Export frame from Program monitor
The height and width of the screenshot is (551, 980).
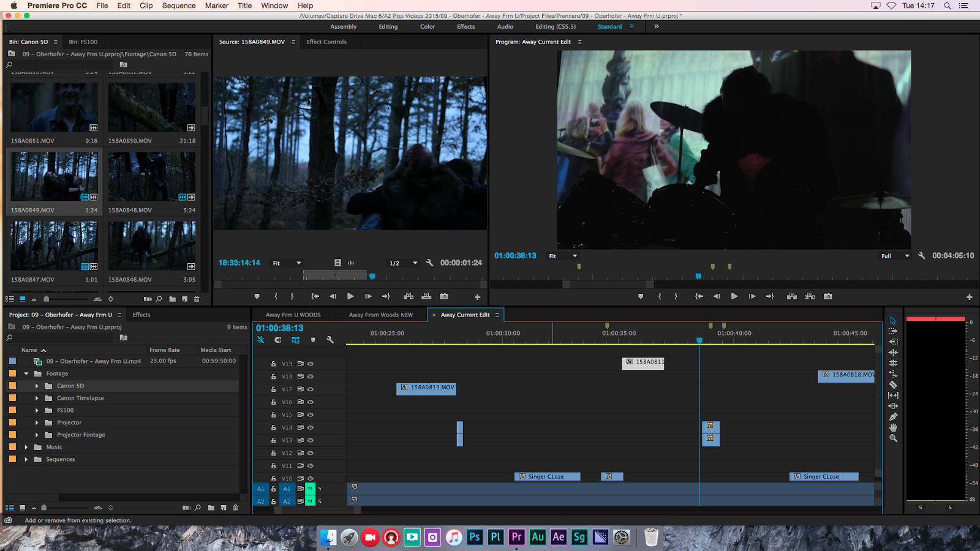[828, 296]
